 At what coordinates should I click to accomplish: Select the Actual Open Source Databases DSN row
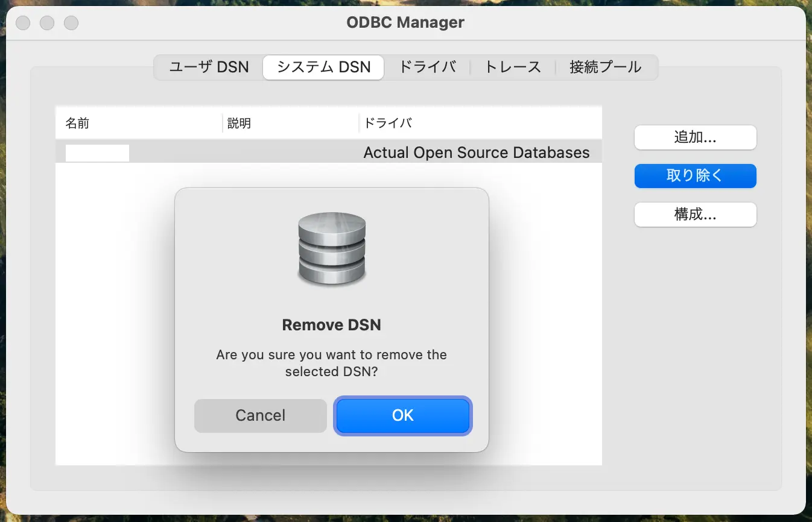tap(476, 153)
